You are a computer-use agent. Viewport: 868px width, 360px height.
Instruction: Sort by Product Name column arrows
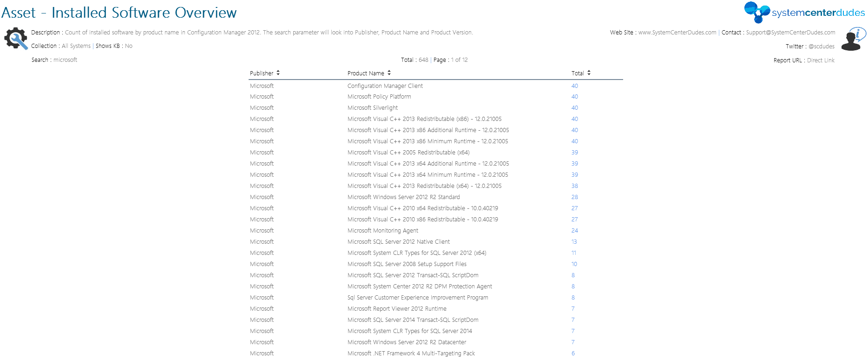tap(389, 73)
